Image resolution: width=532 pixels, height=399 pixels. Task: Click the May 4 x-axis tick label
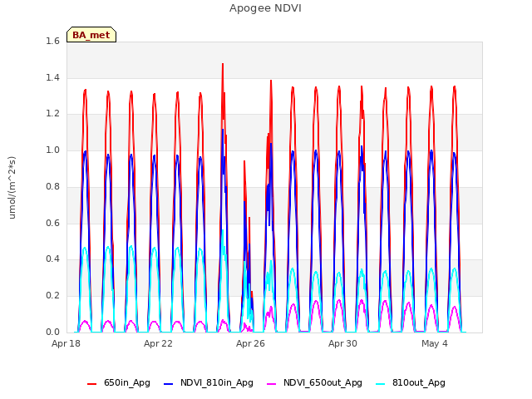click(x=435, y=343)
